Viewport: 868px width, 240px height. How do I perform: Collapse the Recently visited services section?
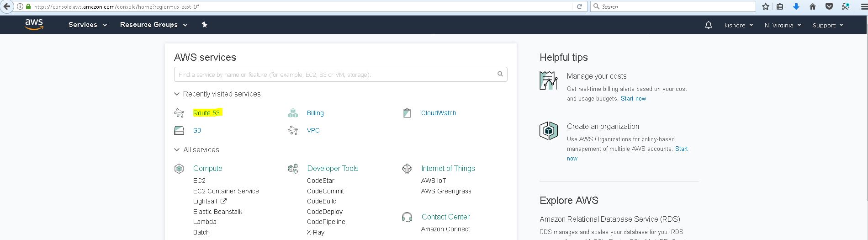point(177,94)
